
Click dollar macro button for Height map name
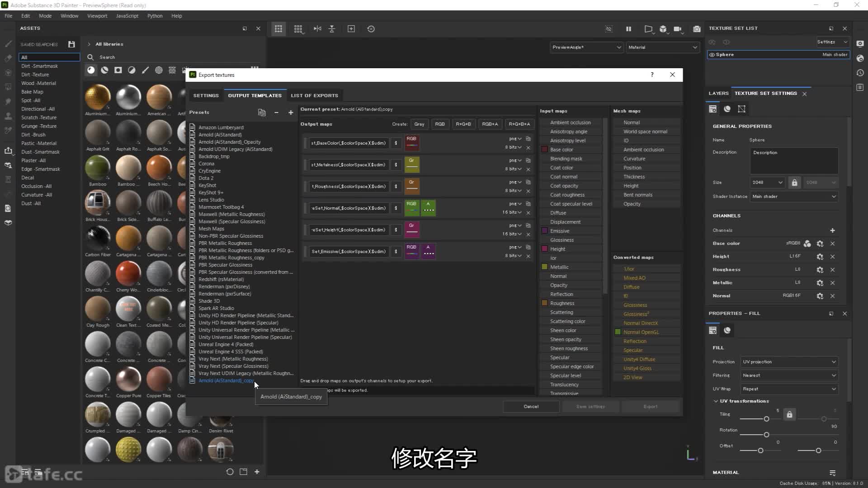396,230
